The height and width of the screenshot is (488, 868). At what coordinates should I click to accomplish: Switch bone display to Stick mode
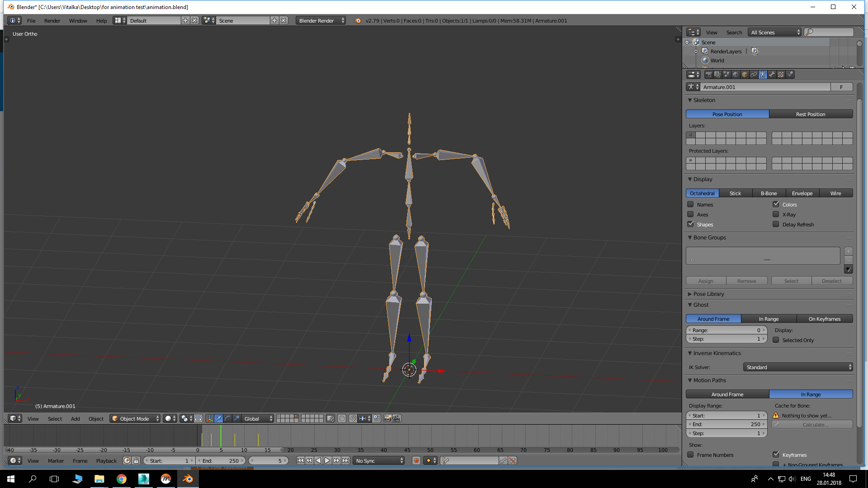[x=735, y=193]
